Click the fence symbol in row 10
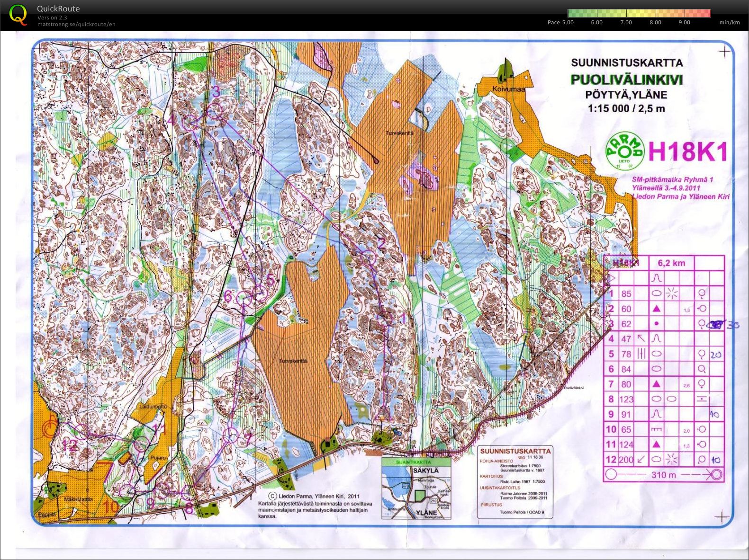 tap(657, 429)
